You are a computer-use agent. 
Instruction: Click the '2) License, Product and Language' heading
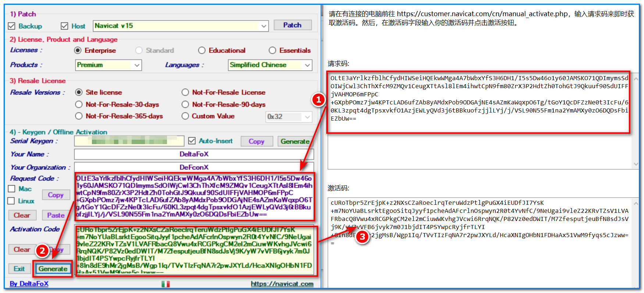64,39
